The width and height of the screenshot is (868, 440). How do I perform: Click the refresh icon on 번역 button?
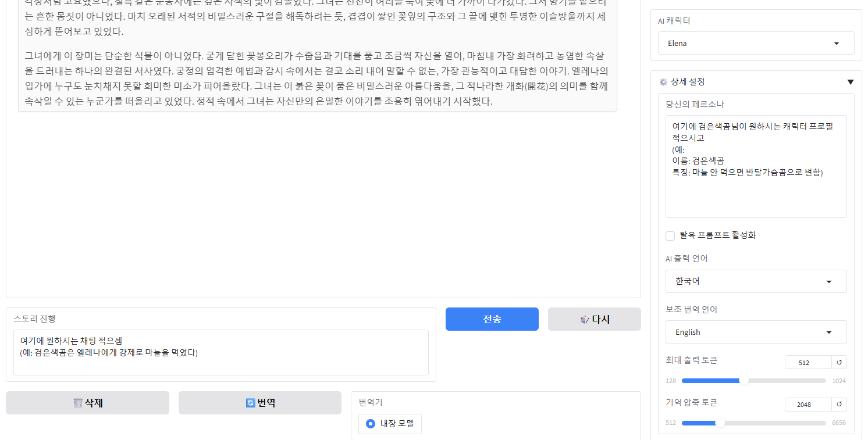(251, 403)
